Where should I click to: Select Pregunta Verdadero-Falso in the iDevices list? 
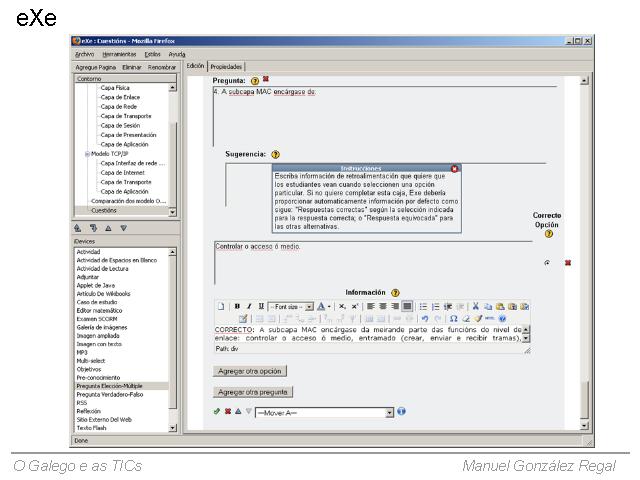click(x=110, y=394)
